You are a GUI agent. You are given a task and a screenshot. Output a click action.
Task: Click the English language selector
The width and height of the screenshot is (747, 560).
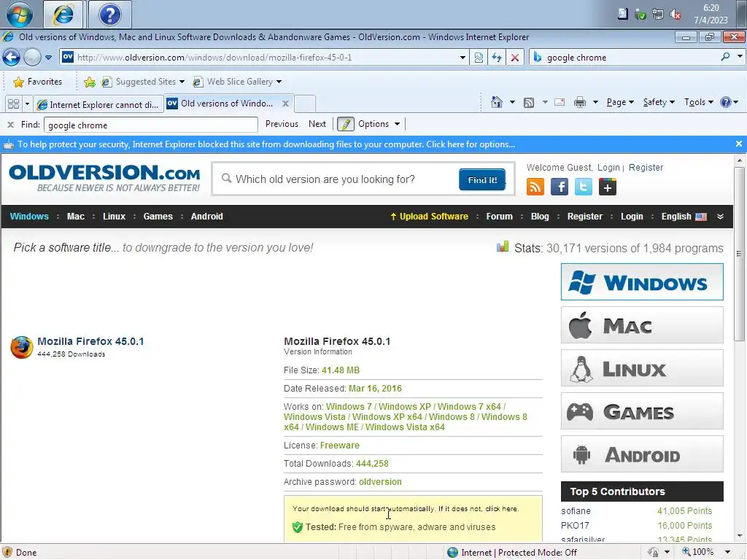(684, 217)
